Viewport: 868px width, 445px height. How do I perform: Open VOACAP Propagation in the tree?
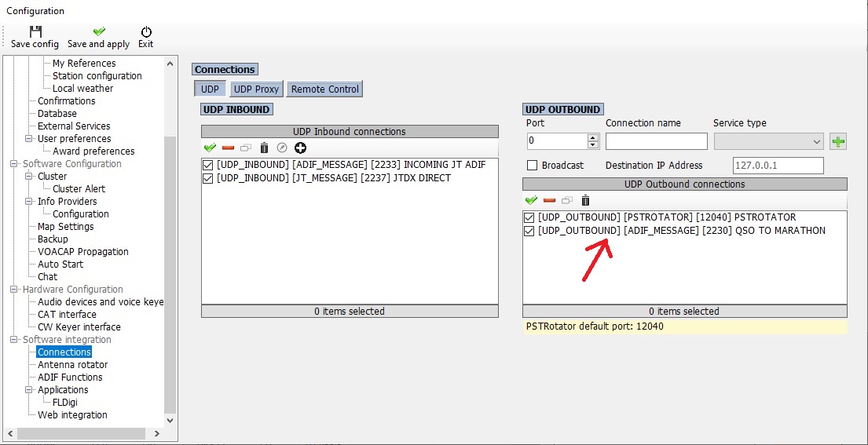point(83,252)
